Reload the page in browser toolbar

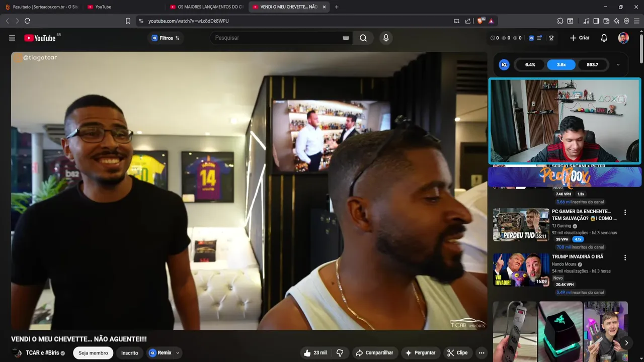(27, 21)
